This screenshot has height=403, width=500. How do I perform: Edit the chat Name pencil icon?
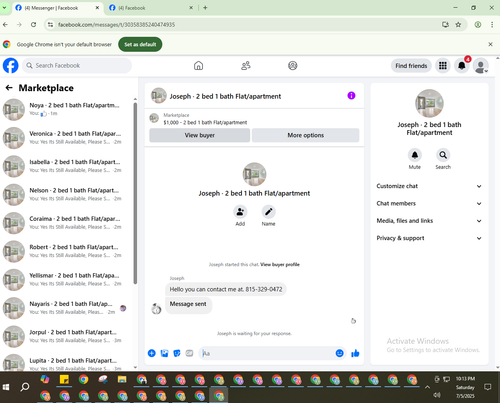tap(268, 212)
